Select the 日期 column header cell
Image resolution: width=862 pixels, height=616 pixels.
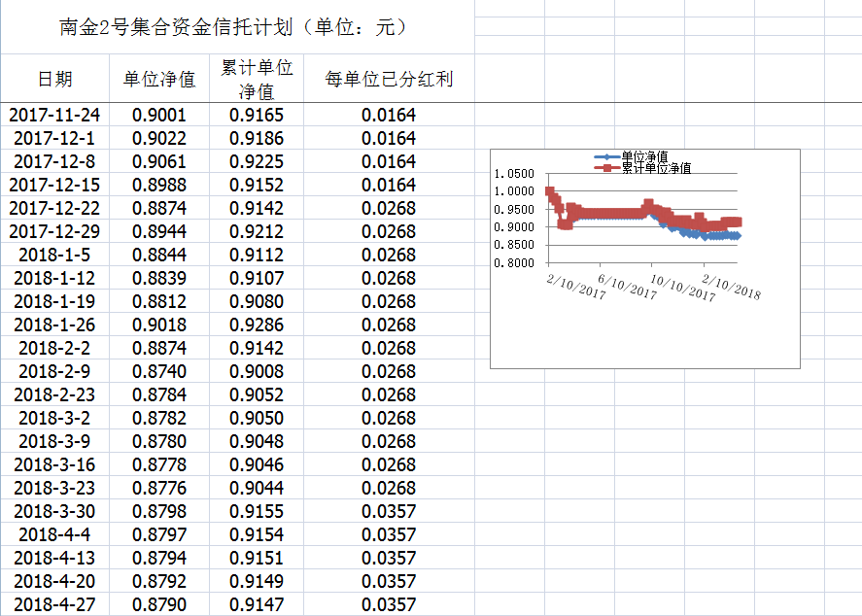point(54,79)
